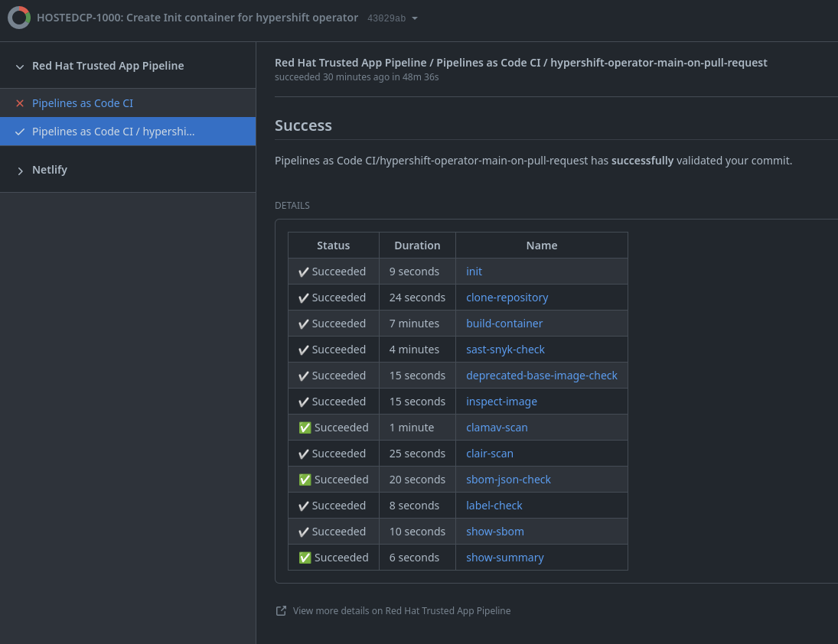Click the external link icon below details
Screen dimensions: 838x644
[x=281, y=610]
